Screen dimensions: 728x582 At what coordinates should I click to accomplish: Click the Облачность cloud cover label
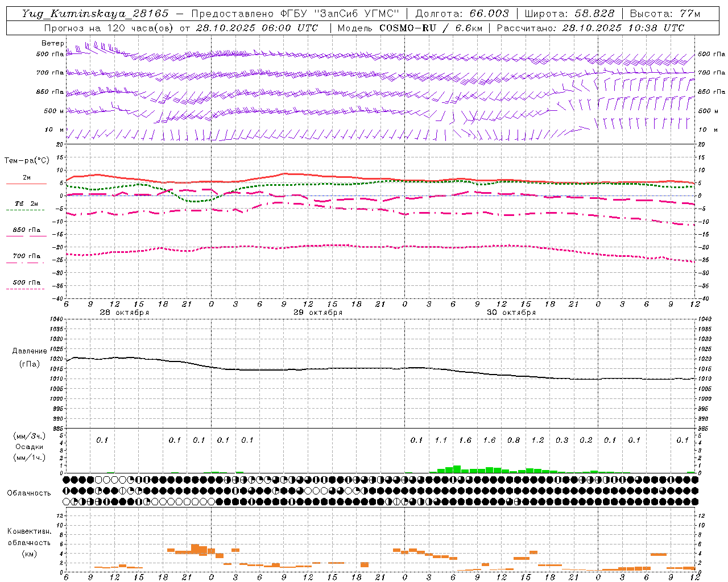click(x=29, y=493)
